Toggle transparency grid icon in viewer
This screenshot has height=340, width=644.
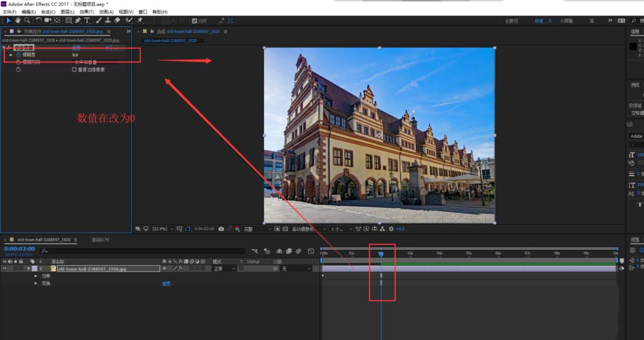[285, 229]
